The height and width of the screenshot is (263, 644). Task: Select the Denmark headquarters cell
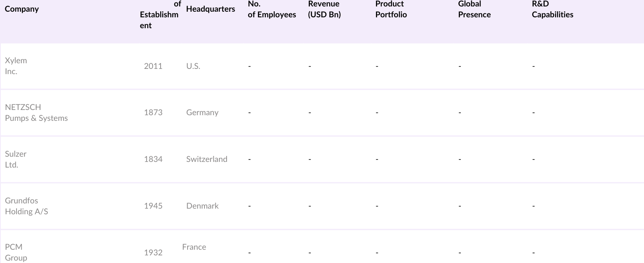click(x=202, y=206)
